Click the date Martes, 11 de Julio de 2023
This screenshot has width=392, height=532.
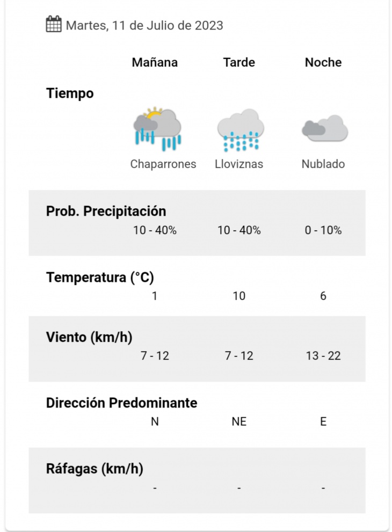tap(144, 25)
